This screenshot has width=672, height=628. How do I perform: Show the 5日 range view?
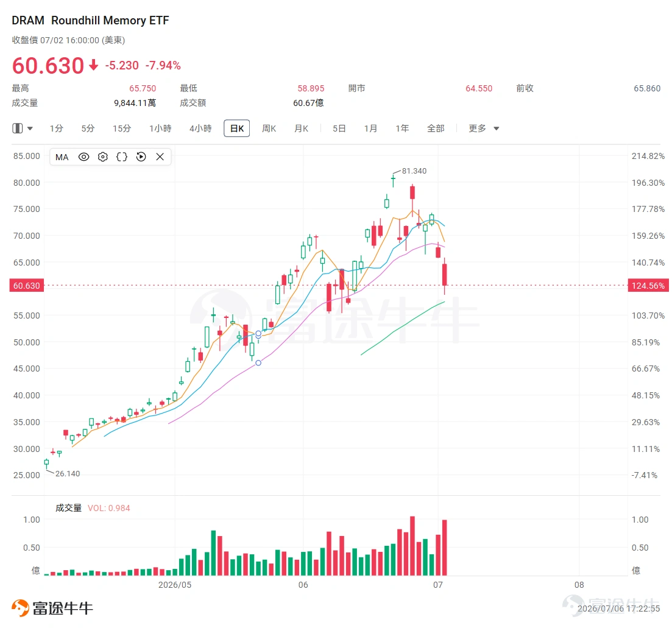point(339,128)
